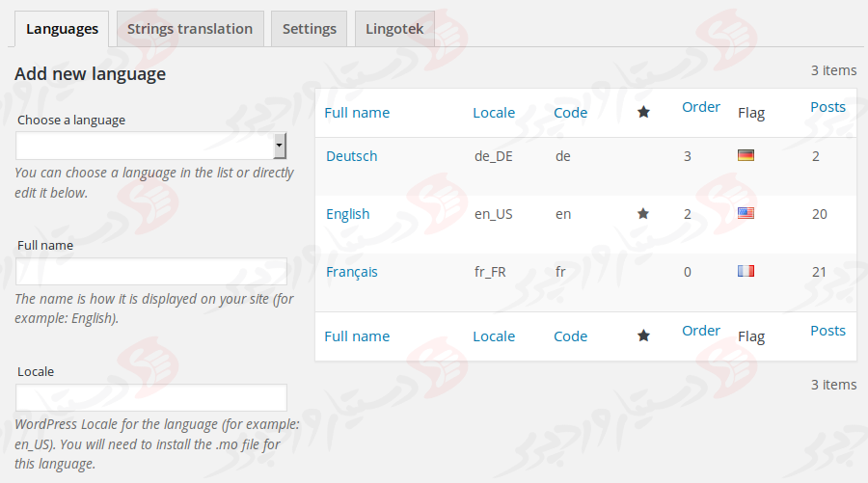
Task: Click the star icon in table footer
Action: pyautogui.click(x=643, y=336)
